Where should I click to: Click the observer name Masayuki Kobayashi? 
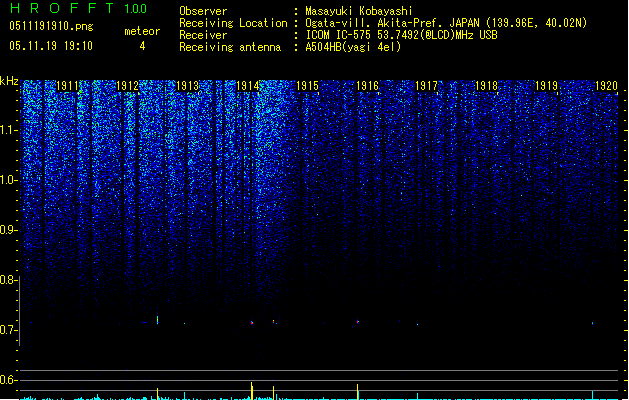tap(359, 11)
